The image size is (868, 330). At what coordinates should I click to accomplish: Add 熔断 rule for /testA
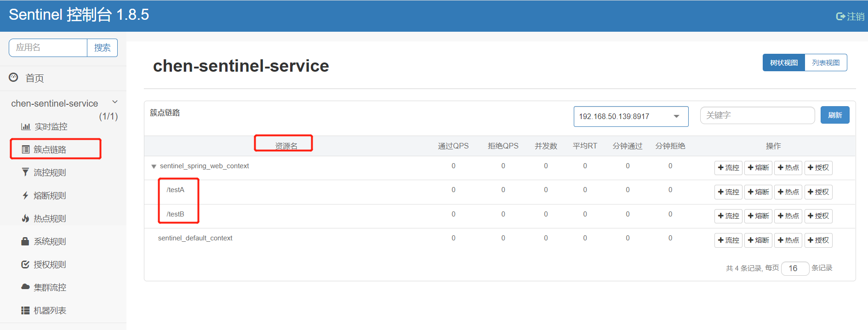758,192
